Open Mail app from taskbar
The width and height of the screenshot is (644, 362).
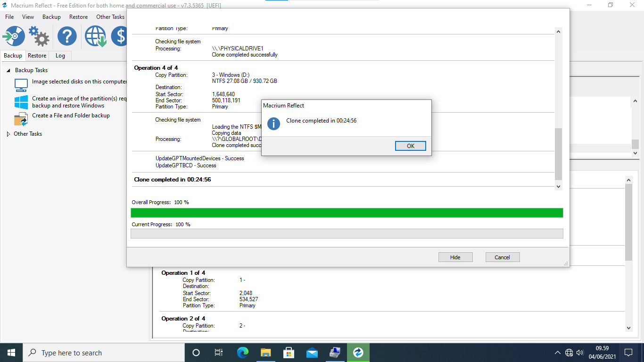[312, 353]
